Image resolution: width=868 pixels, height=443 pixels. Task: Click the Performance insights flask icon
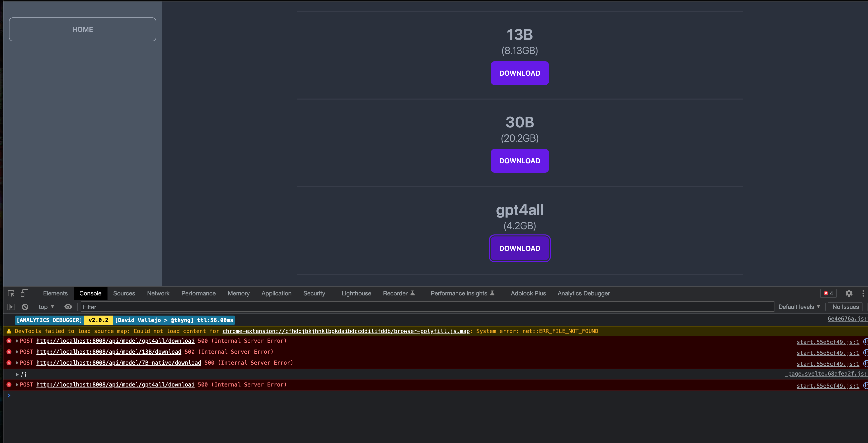[492, 293]
